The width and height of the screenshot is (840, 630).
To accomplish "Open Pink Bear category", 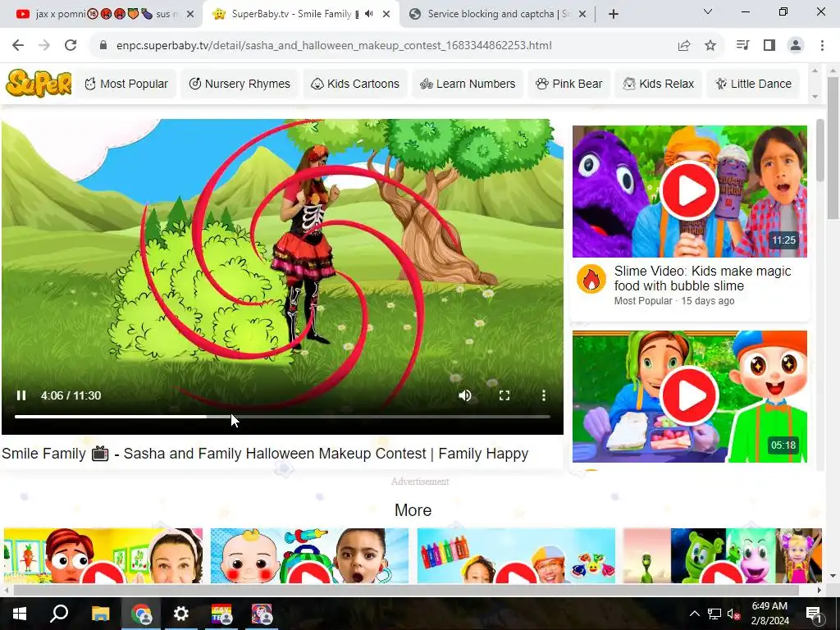I will pos(569,84).
